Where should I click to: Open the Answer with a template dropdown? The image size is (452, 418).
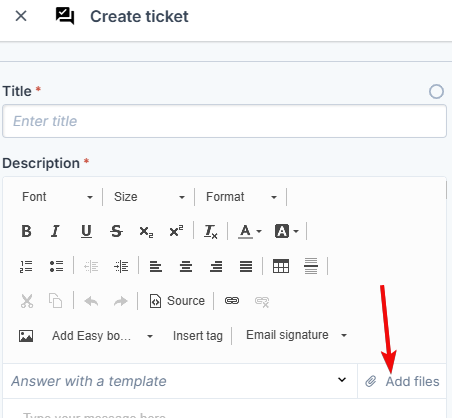[x=180, y=381]
